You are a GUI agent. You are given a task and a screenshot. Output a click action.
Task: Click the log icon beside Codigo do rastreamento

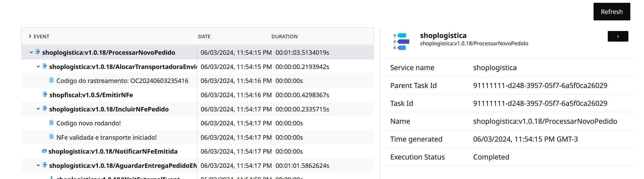click(52, 80)
